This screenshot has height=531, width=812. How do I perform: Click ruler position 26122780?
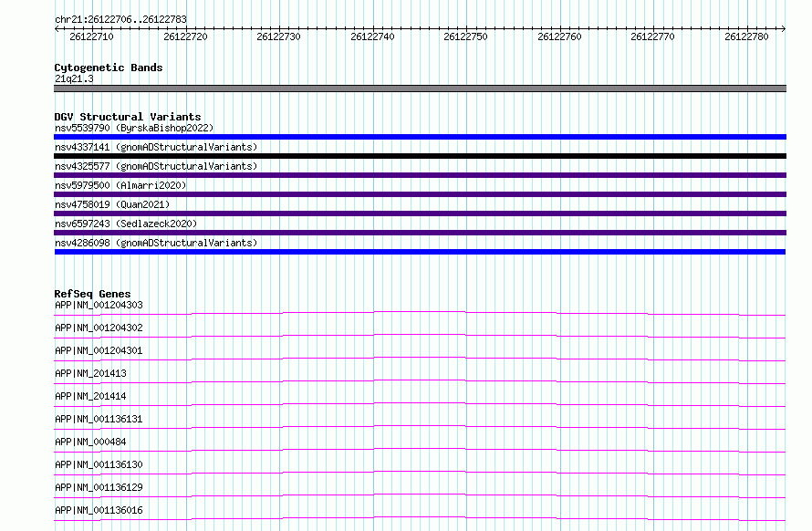[746, 36]
